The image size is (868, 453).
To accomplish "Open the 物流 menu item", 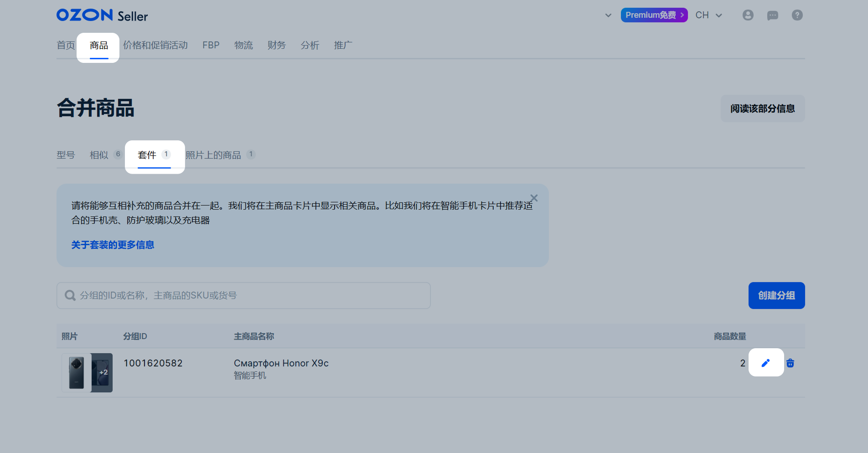I will (243, 45).
